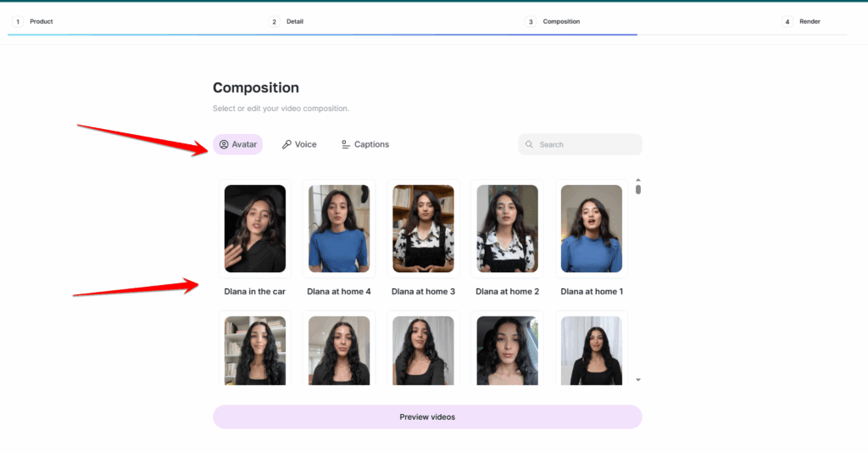Open the Captions tab
Screen dimensions: 868x453
[x=365, y=144]
